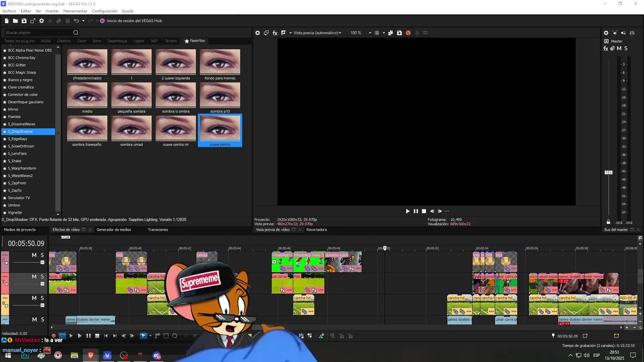Solo the first video track
Screen dimensions: 644x362
pos(42,255)
